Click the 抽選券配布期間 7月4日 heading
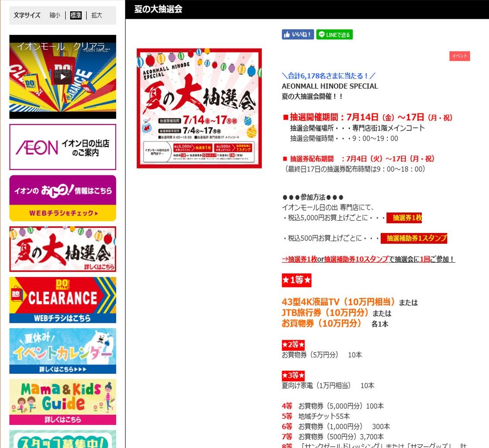 tap(359, 159)
